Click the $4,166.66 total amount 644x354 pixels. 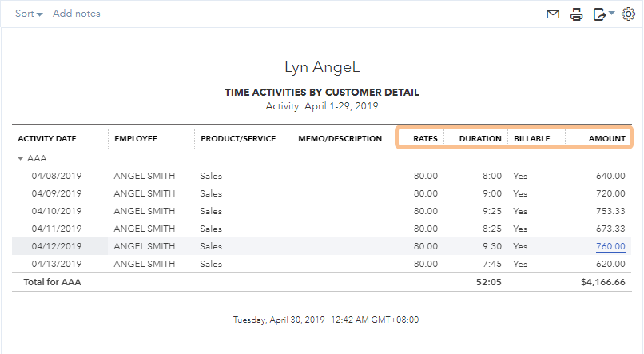click(603, 282)
